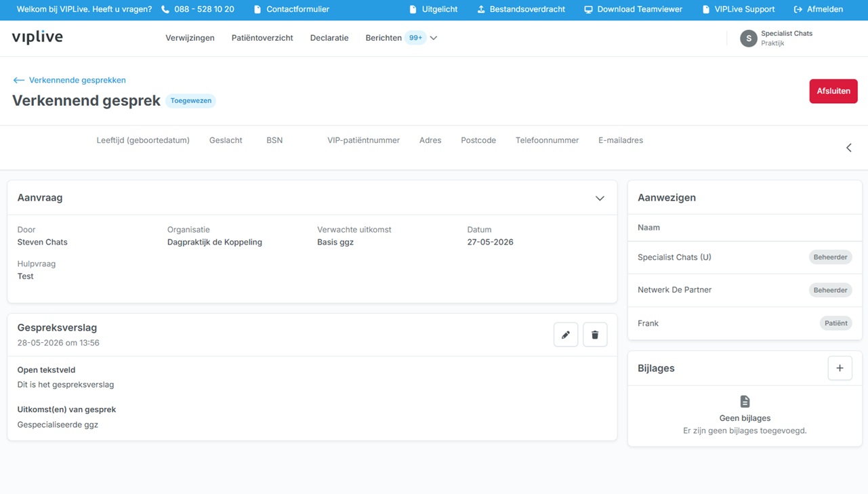This screenshot has width=868, height=494.
Task: Expand the Berichten dropdown chevron
Action: 434,38
